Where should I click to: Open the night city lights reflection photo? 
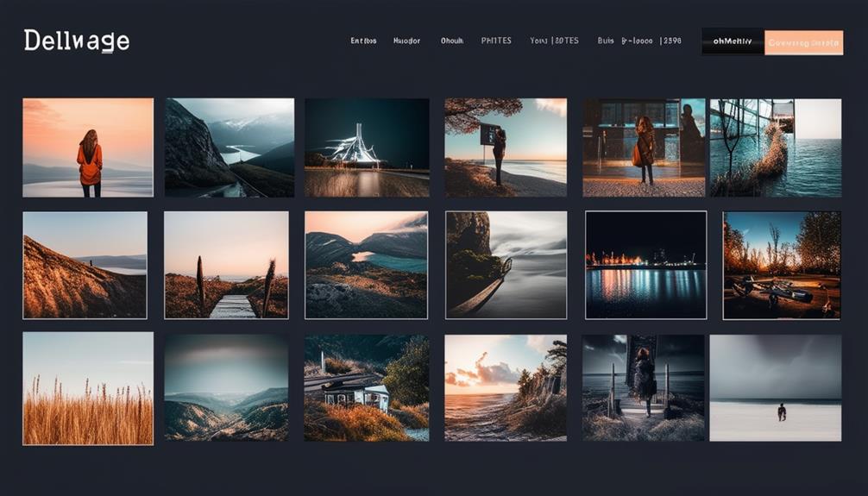point(645,265)
